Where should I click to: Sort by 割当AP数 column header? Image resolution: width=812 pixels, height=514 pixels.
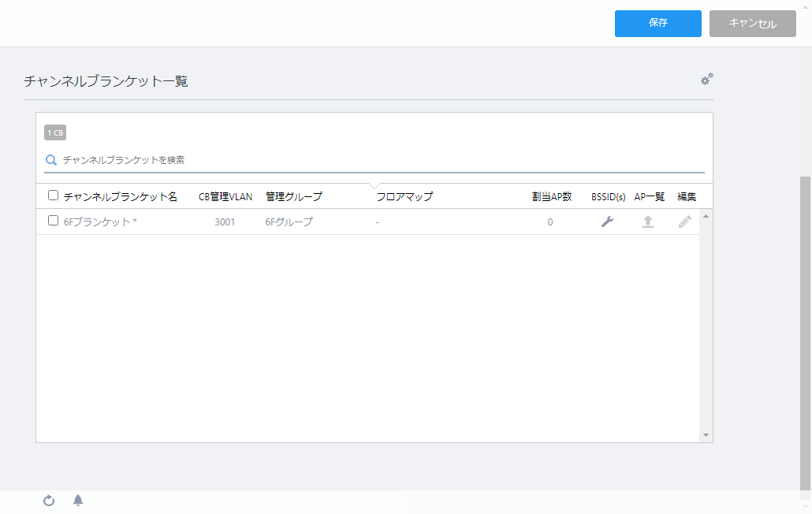click(552, 197)
